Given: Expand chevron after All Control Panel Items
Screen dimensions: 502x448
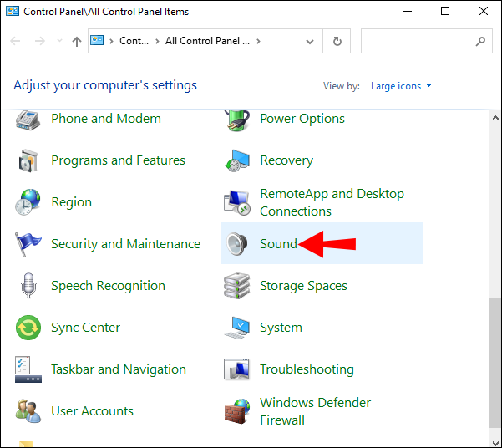Looking at the screenshot, I should (258, 41).
